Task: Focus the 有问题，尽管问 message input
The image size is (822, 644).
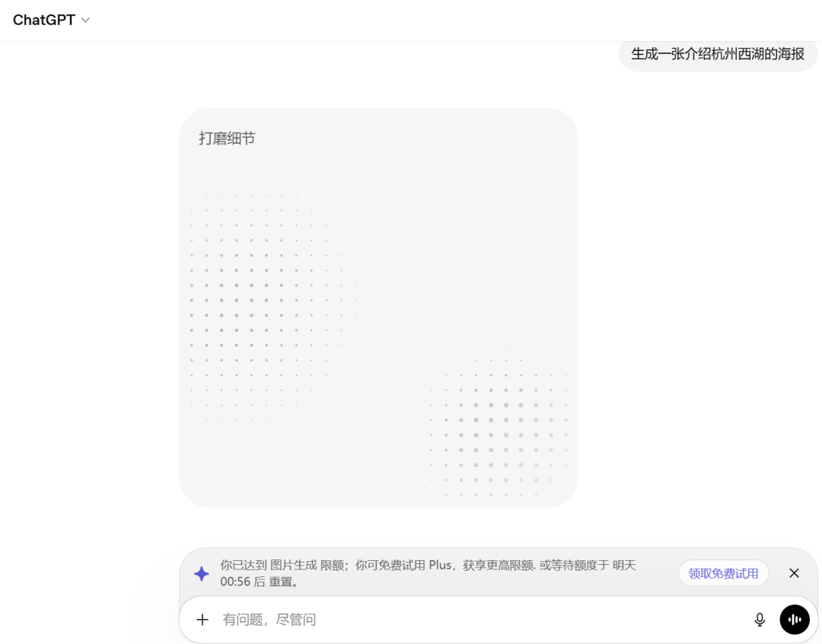Action: 457,620
